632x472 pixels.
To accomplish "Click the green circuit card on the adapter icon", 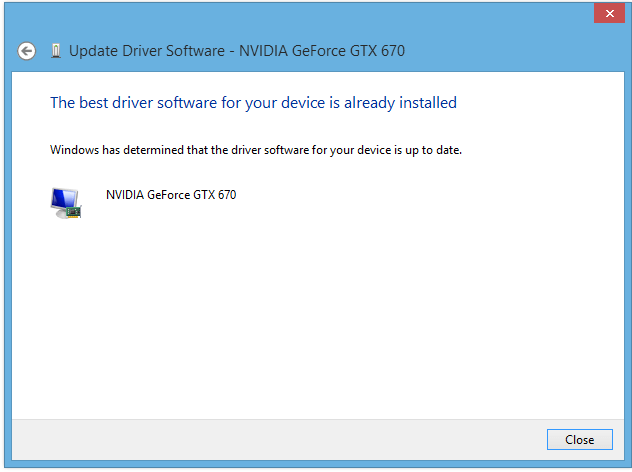I will (73, 212).
